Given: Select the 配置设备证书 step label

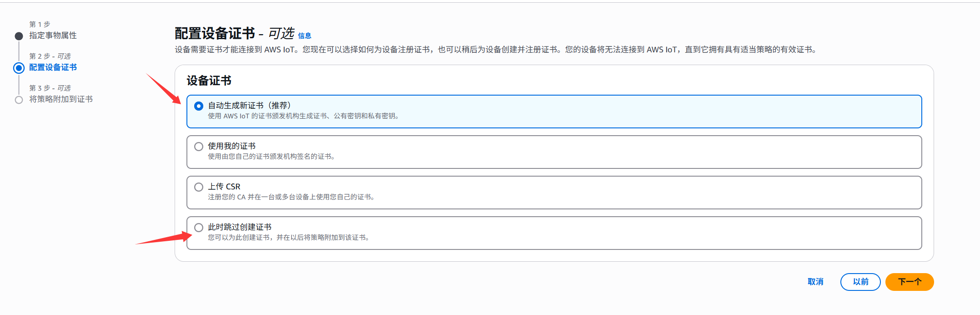Looking at the screenshot, I should [53, 67].
